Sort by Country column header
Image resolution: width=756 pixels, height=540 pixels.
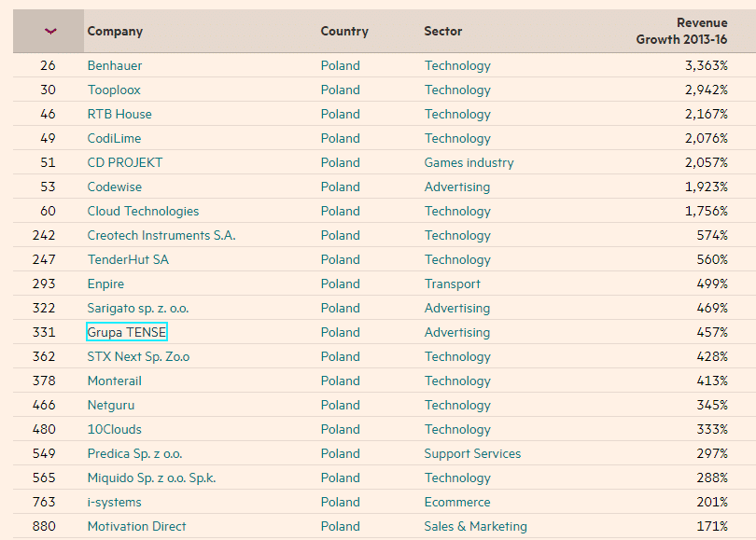tap(344, 32)
